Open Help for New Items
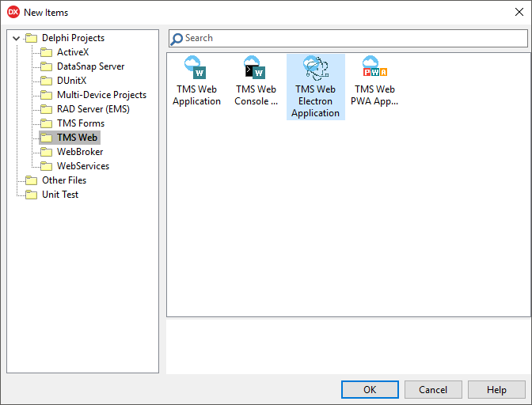This screenshot has width=532, height=405. pos(496,390)
